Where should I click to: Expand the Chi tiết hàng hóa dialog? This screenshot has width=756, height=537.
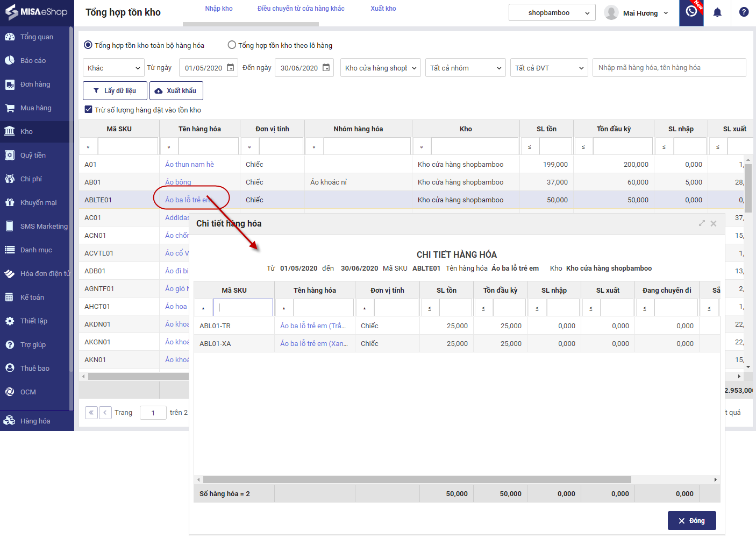point(702,223)
